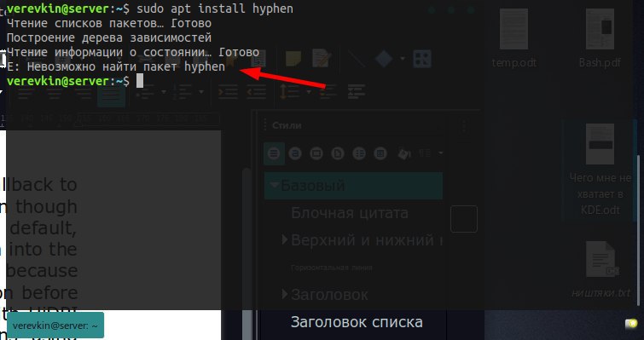Screen dimensions: 644x340
Task: Select List Styles icon in Styles panel
Action: click(359, 153)
